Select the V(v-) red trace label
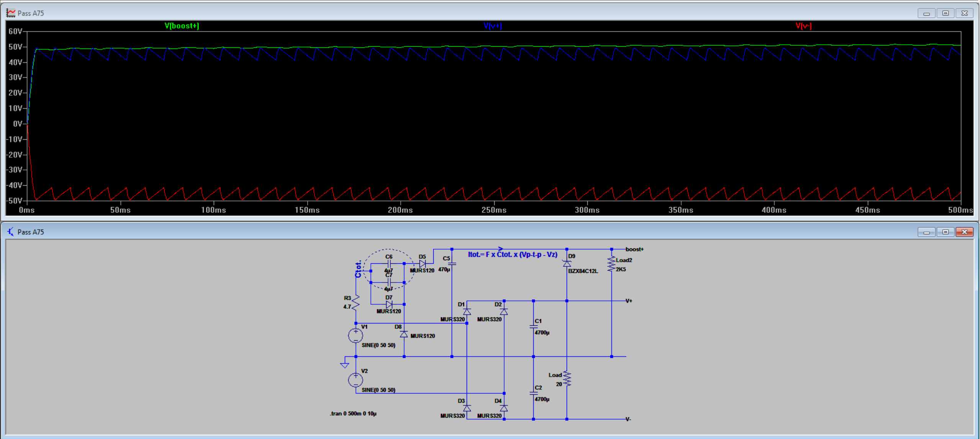 [803, 26]
